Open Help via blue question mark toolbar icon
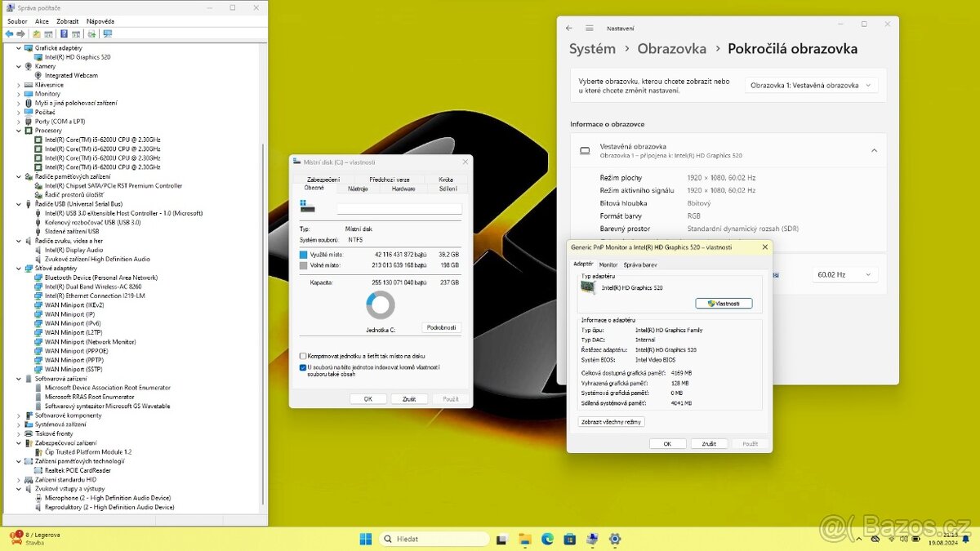This screenshot has height=551, width=980. point(63,33)
